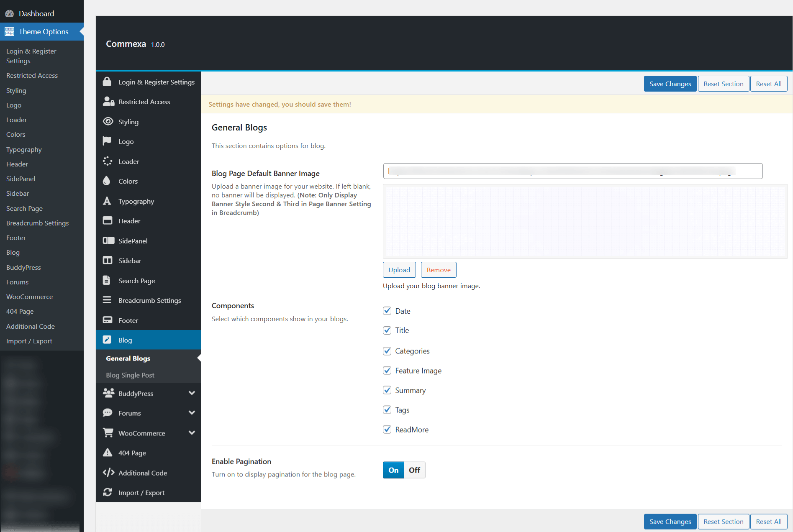The image size is (793, 532).
Task: Uncheck the Date component checkbox
Action: point(387,311)
